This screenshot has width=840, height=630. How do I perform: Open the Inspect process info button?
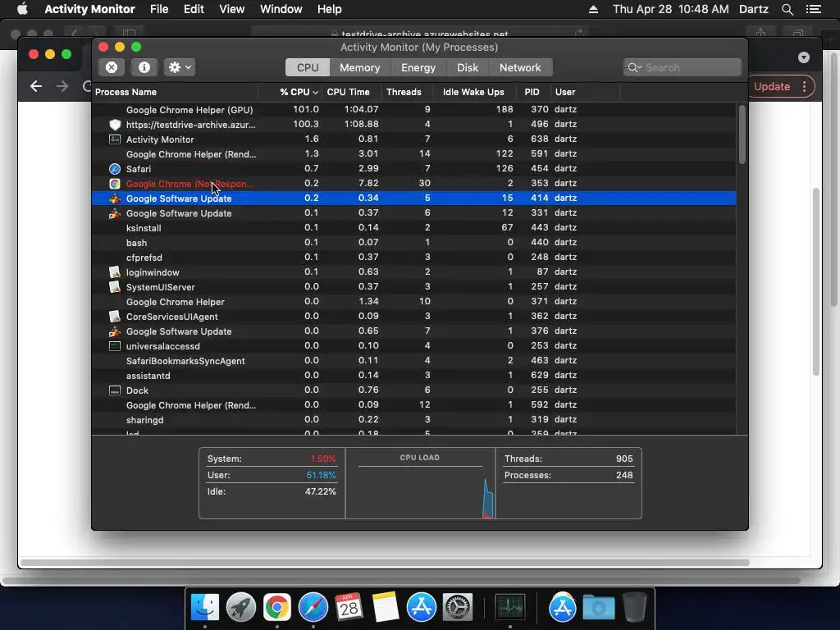pos(144,67)
